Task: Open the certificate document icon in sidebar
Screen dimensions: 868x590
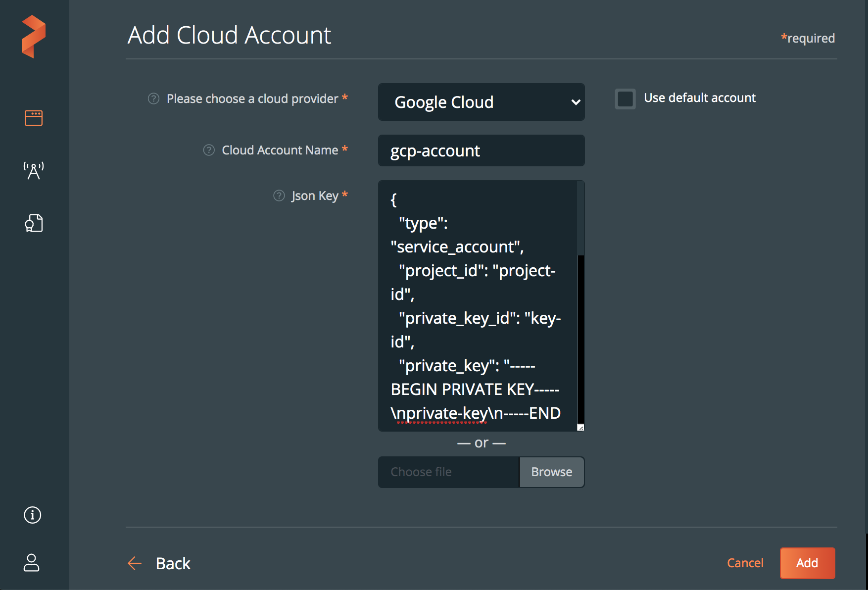Action: (34, 223)
